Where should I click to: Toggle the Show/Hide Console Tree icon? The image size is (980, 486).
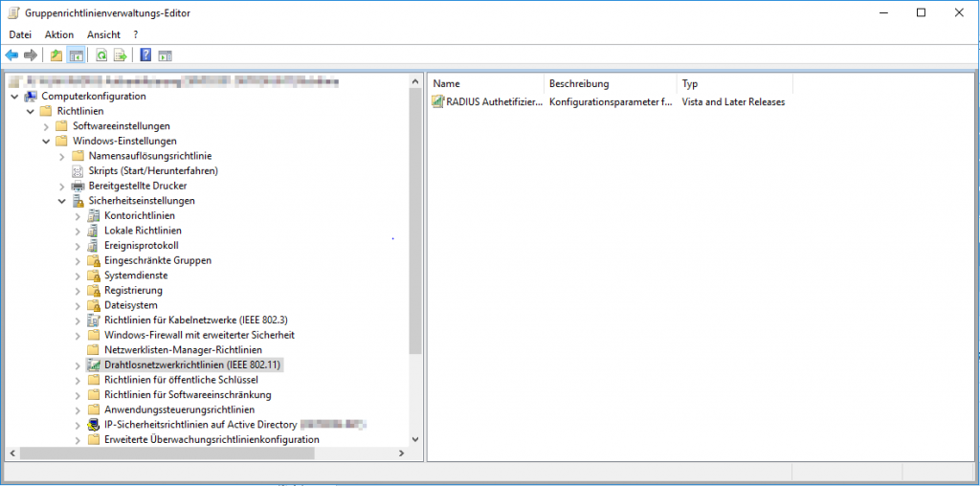pos(76,55)
